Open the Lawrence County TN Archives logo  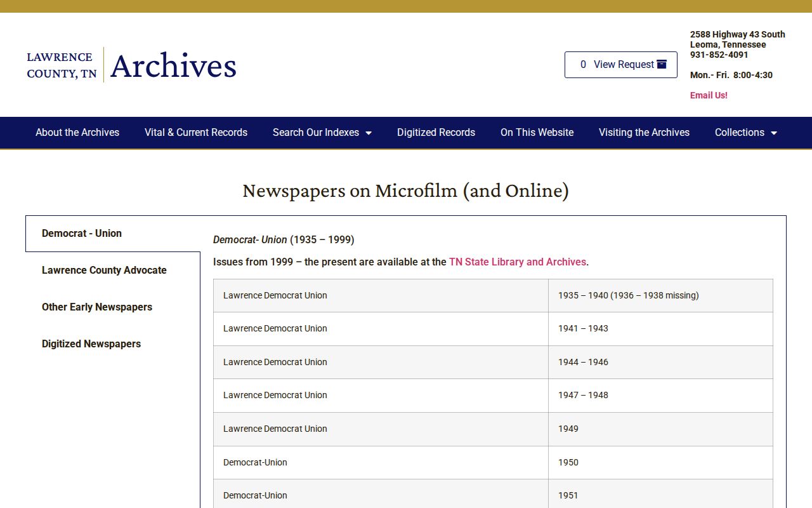(131, 65)
